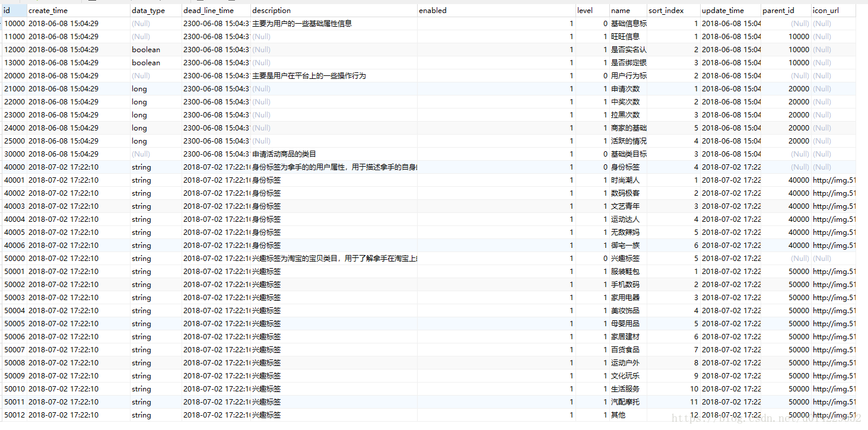Click id cell 40003
868x430 pixels.
[14, 206]
